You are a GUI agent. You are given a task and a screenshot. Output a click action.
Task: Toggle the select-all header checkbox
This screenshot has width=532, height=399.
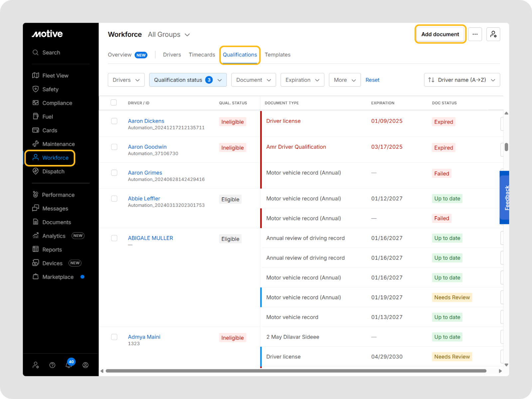(114, 102)
